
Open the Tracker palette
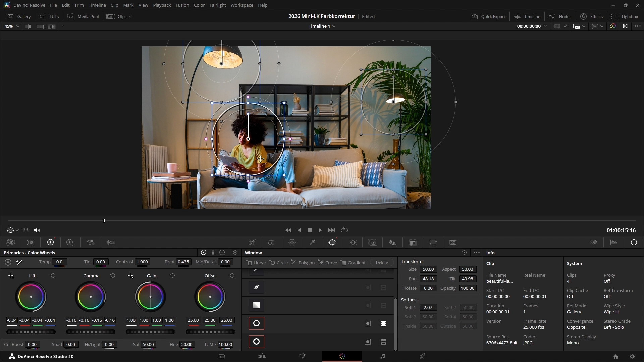click(x=353, y=243)
